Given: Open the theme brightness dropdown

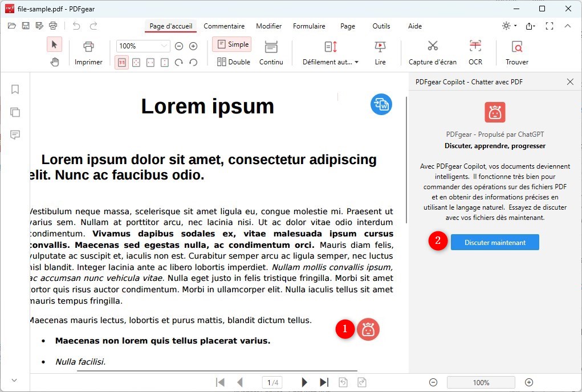Looking at the screenshot, I should point(508,26).
